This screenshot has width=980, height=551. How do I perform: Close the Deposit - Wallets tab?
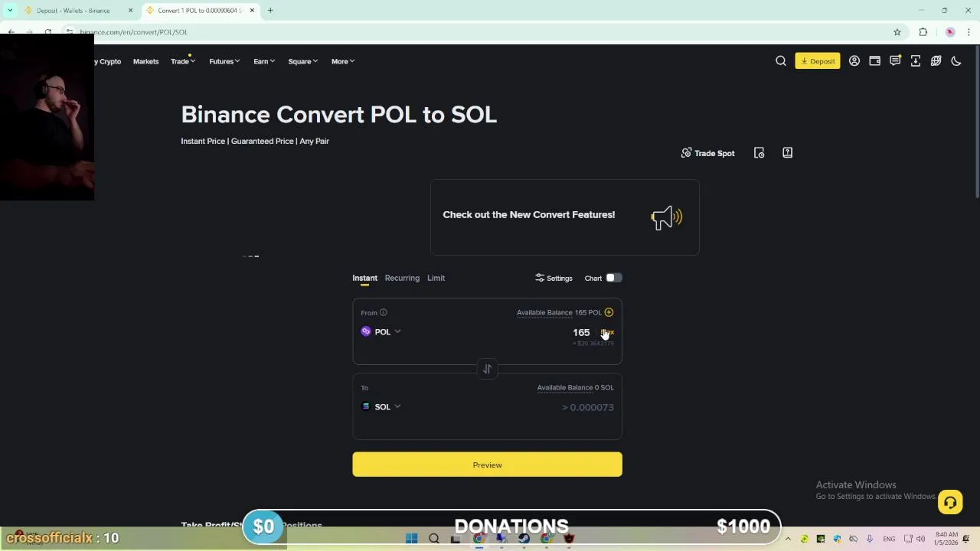point(130,11)
